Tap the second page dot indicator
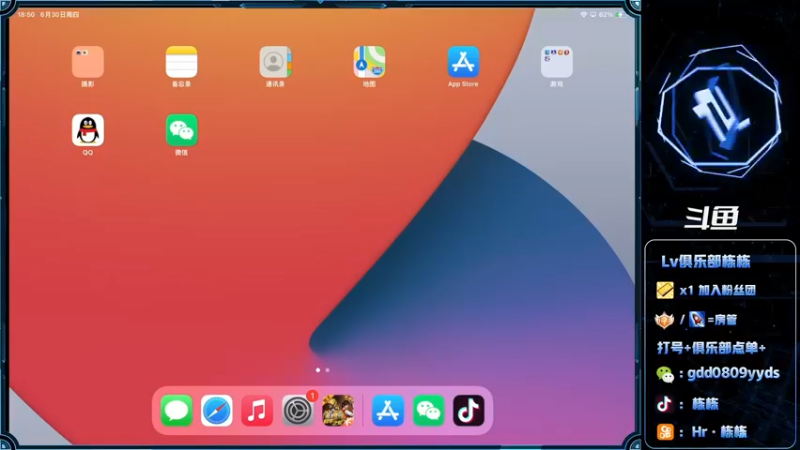The image size is (800, 450). tap(328, 370)
